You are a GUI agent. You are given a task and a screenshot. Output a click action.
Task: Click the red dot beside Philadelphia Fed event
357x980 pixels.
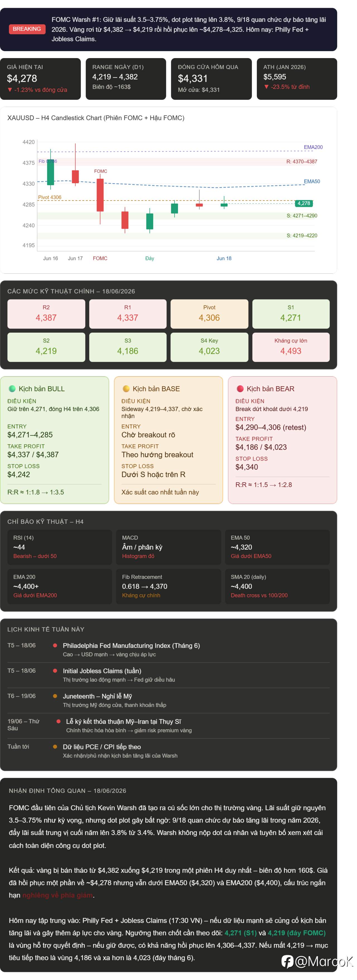pyautogui.click(x=55, y=646)
